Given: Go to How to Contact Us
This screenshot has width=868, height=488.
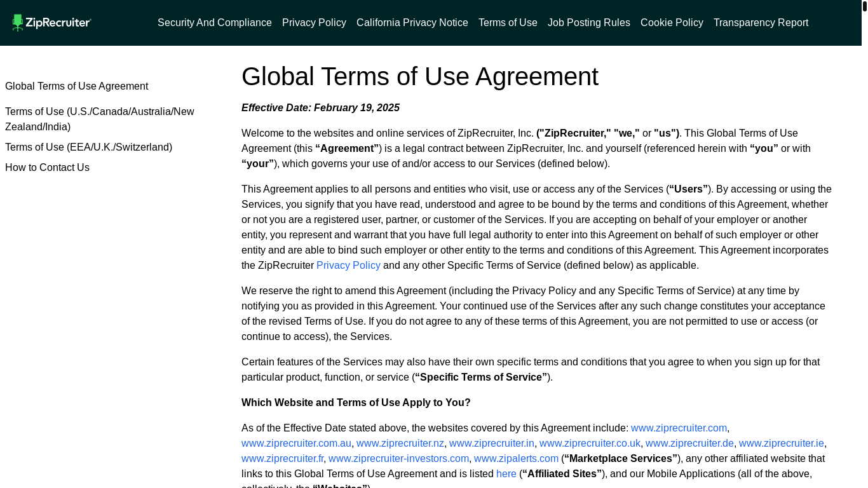Looking at the screenshot, I should (x=47, y=168).
